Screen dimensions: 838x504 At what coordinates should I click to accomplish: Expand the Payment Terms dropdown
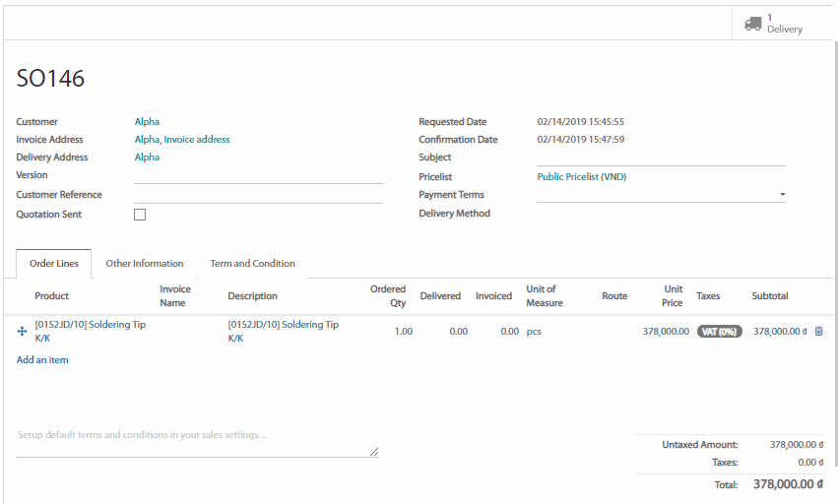coord(782,195)
